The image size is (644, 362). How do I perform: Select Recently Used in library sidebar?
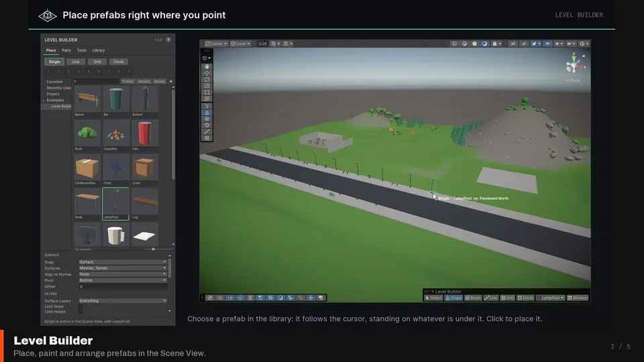click(59, 88)
